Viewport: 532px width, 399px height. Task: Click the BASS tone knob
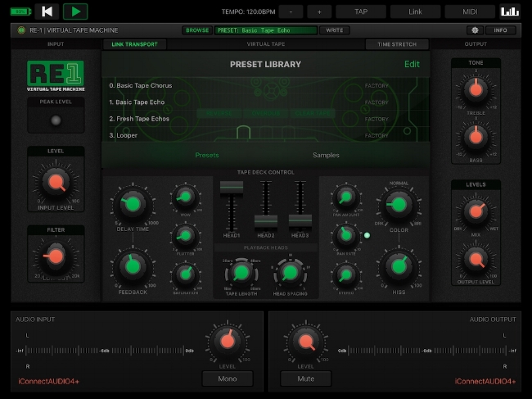pos(476,137)
